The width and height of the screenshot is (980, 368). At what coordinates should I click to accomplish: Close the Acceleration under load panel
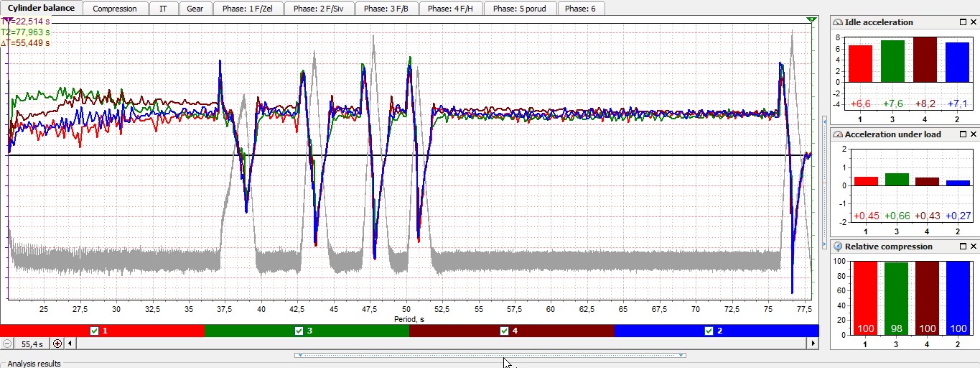973,134
